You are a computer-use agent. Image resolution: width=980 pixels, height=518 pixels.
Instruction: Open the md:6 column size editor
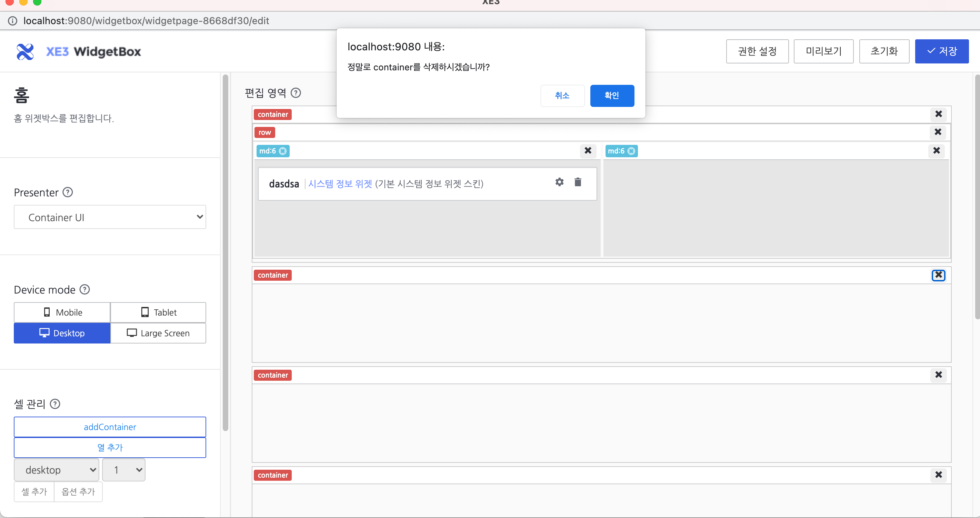(282, 151)
